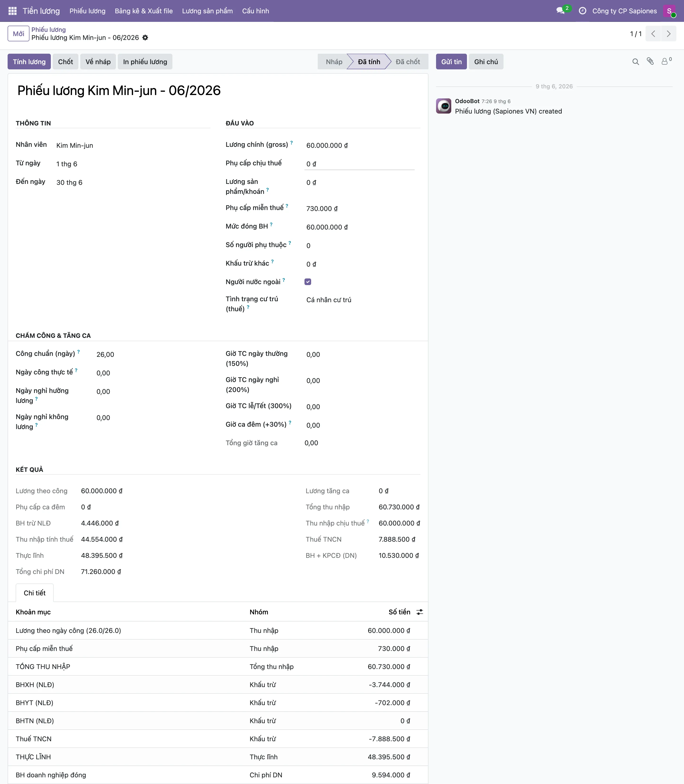
Task: Open the activities clock icon
Action: click(582, 11)
